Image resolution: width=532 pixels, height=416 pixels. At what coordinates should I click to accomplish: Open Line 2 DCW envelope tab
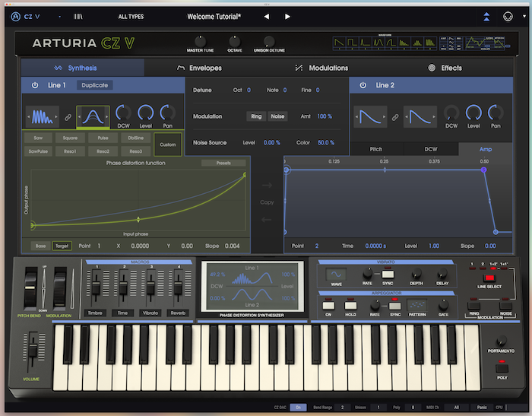[431, 149]
